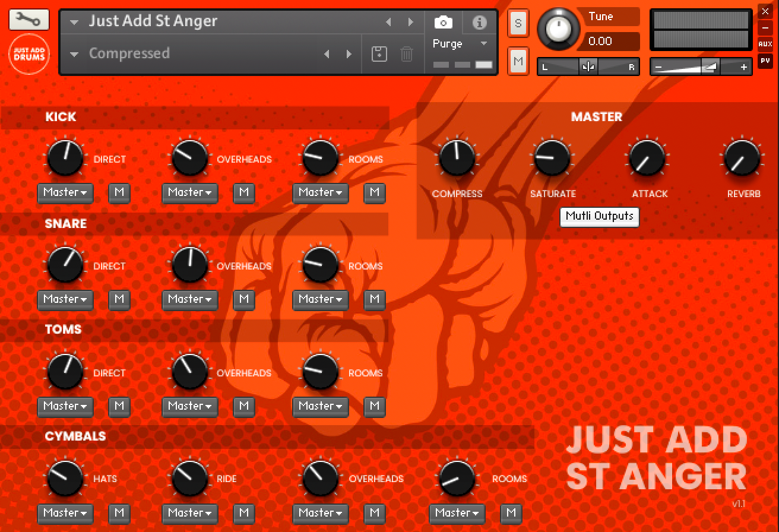
Task: Click the pan L-R slider
Action: point(588,67)
